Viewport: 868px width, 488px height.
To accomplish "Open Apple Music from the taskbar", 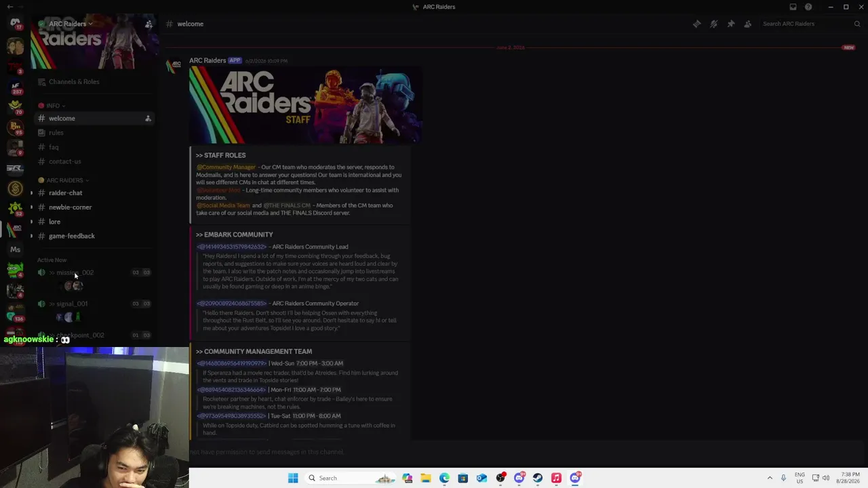I will tap(556, 478).
